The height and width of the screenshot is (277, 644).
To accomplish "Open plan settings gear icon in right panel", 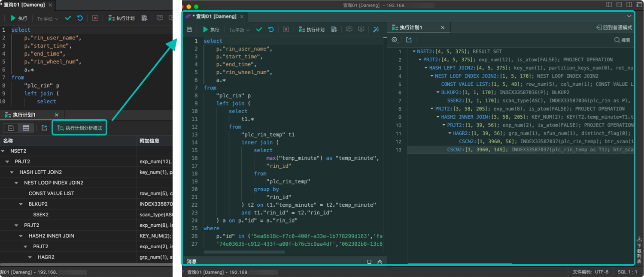I will point(395,40).
